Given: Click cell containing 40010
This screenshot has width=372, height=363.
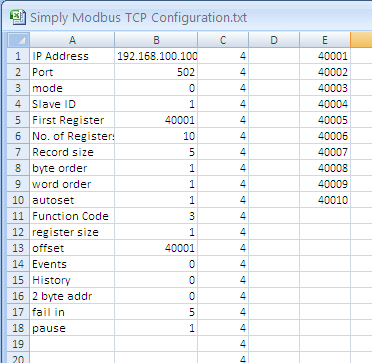Looking at the screenshot, I should [x=325, y=200].
